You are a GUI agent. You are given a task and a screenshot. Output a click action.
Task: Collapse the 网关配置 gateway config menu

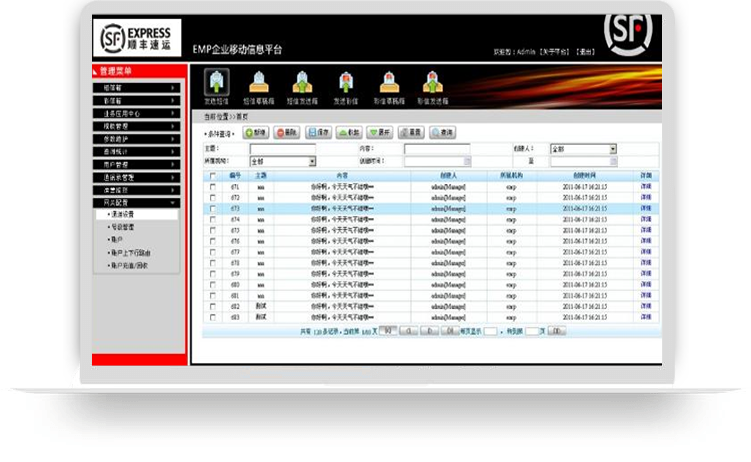pyautogui.click(x=137, y=203)
